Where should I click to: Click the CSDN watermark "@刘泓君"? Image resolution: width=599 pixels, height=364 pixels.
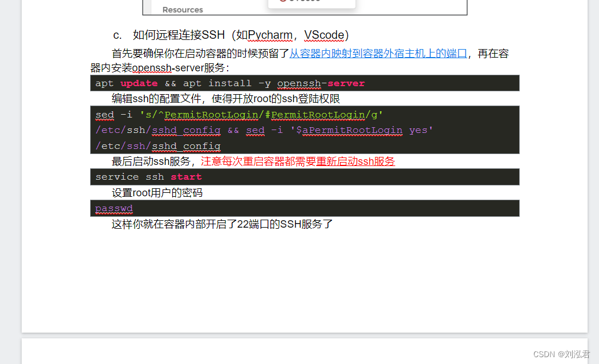563,353
